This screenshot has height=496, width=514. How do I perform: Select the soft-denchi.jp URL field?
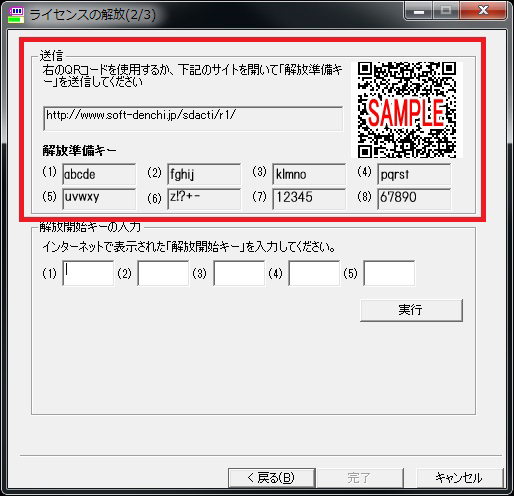click(x=193, y=119)
